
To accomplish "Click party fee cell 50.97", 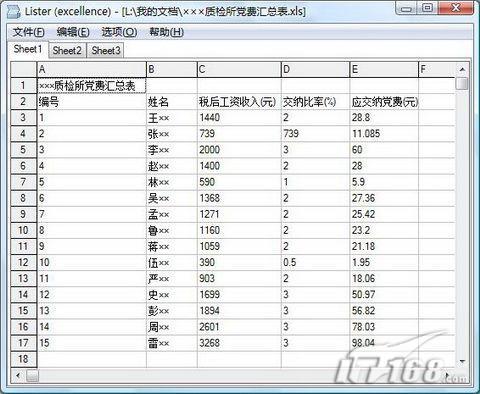I will click(x=384, y=295).
